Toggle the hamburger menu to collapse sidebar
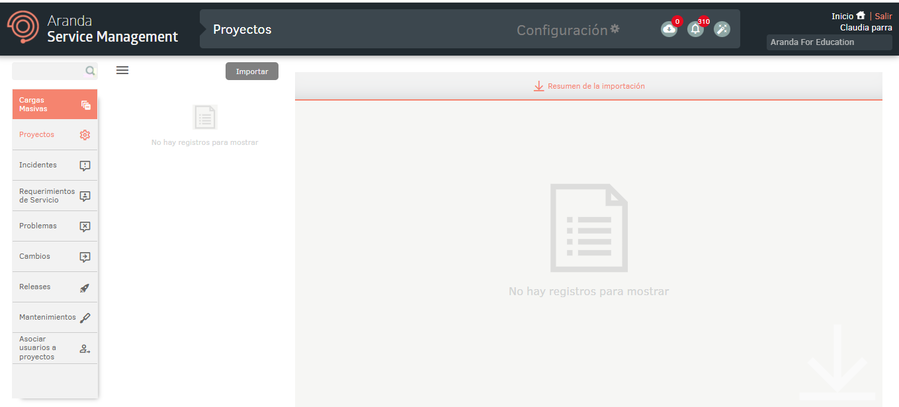The height and width of the screenshot is (407, 899). click(122, 70)
